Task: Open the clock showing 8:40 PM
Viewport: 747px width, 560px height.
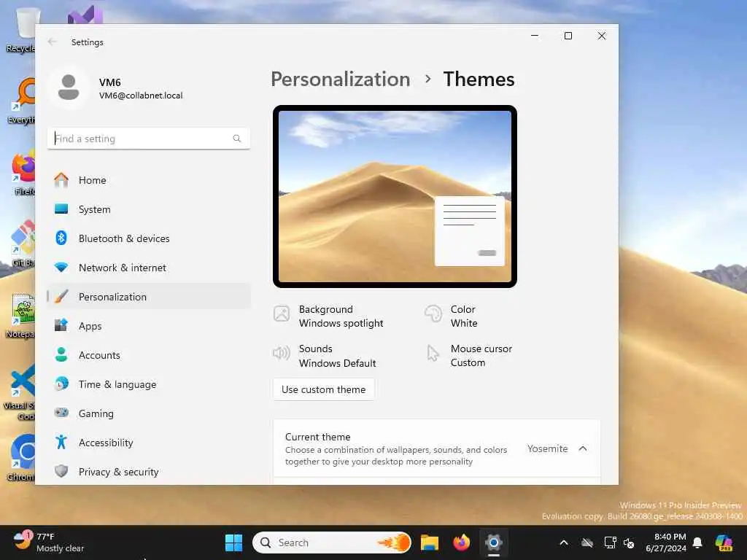Action: click(665, 542)
